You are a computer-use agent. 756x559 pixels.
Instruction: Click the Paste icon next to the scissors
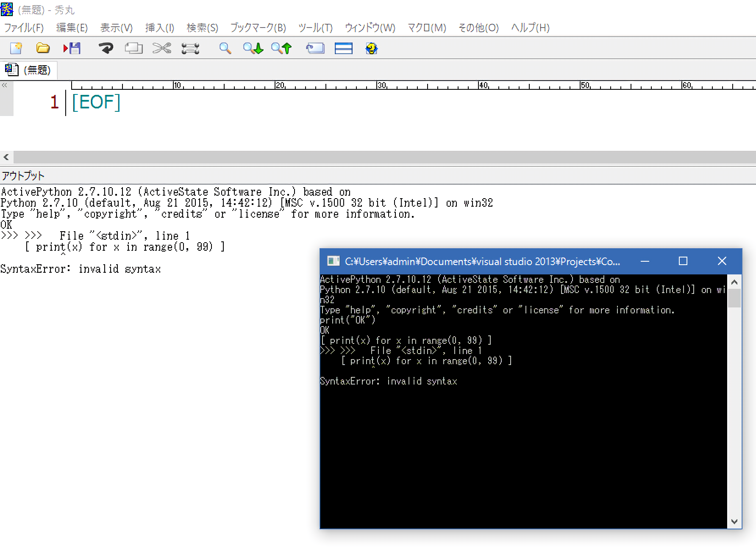(190, 48)
